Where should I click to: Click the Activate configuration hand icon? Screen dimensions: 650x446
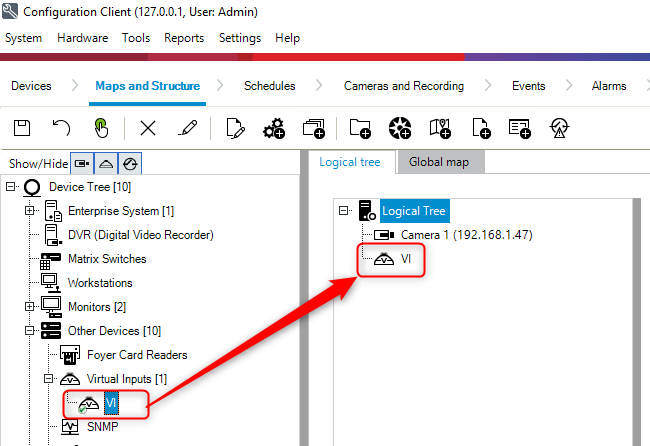pos(101,128)
